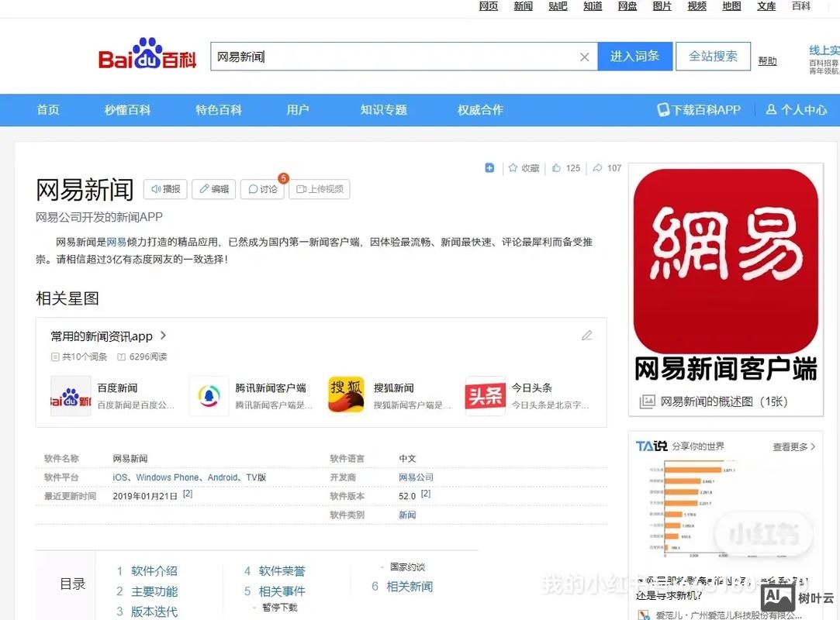Open the 帮助 dropdown beside search

point(768,60)
